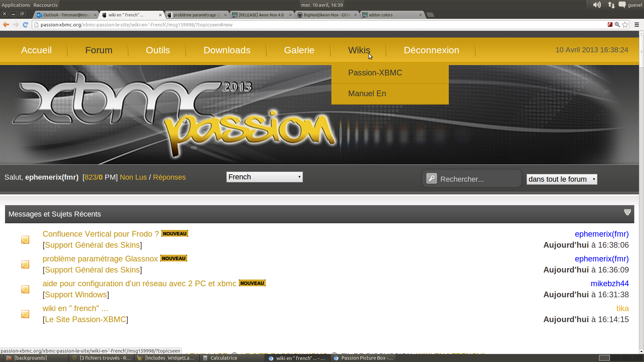Open the network indicator in the top panel
644x362 pixels.
(611, 5)
